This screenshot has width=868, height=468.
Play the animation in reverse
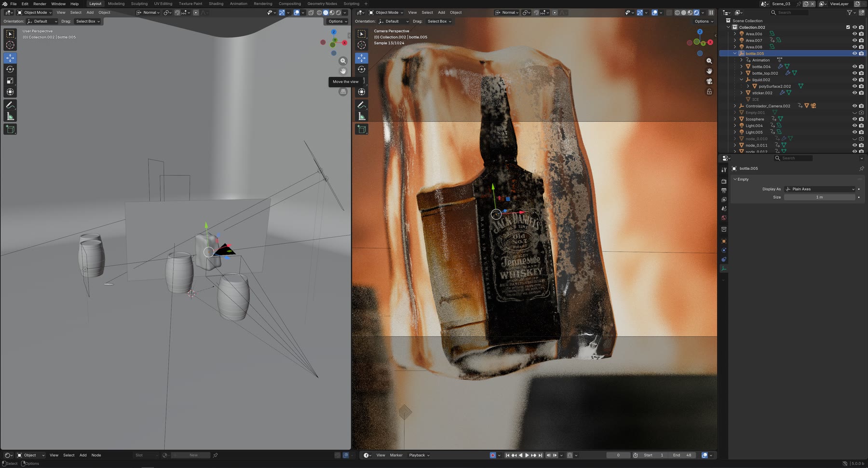point(520,455)
